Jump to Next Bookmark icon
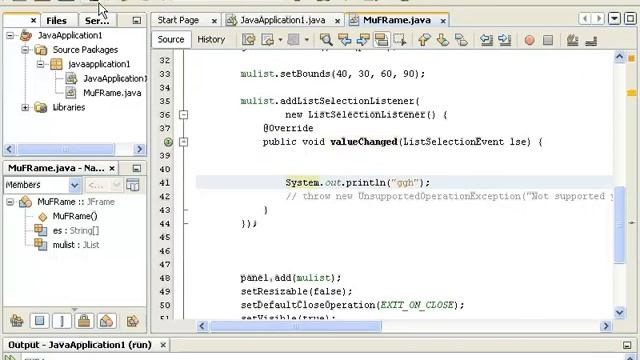 click(443, 40)
